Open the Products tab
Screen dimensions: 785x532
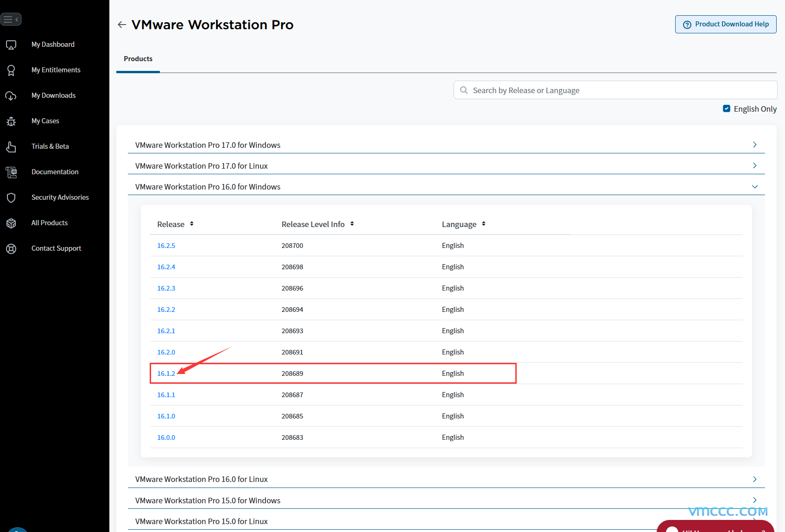tap(138, 59)
